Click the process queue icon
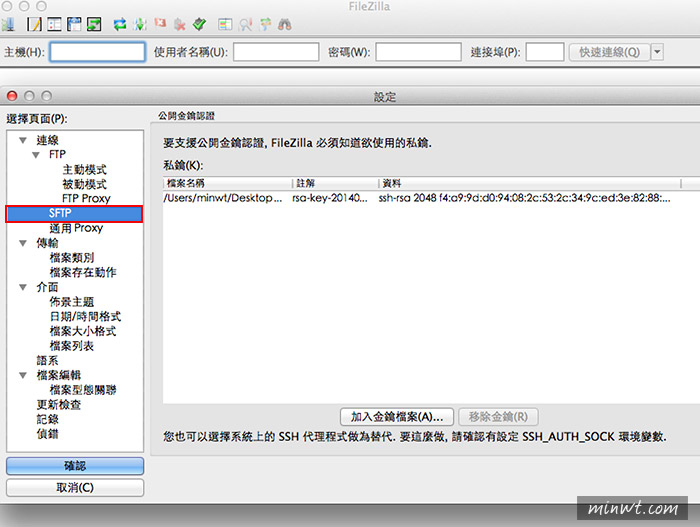 tap(140, 24)
